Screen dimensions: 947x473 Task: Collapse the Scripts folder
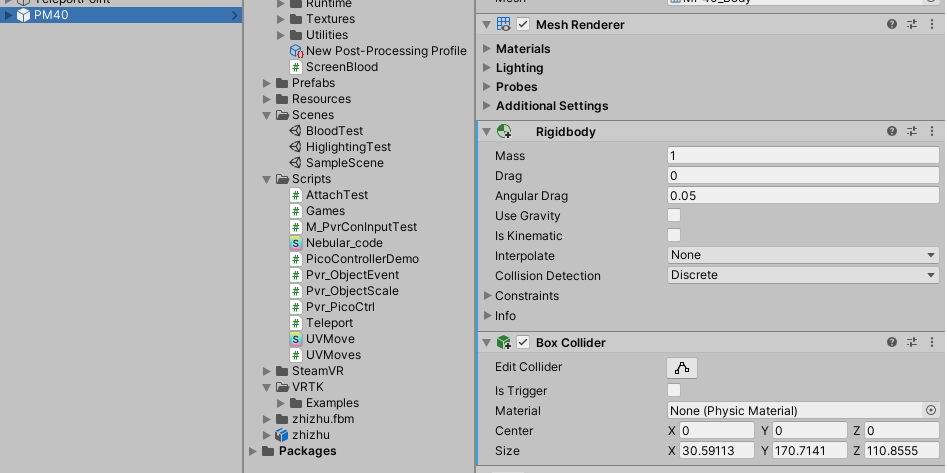267,179
